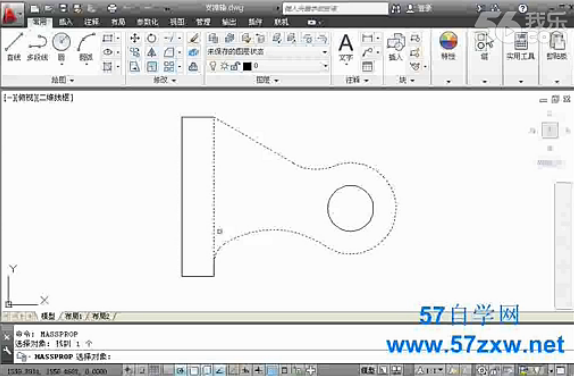Select the Arc (圆弧) tool
The height and width of the screenshot is (376, 574).
86,47
